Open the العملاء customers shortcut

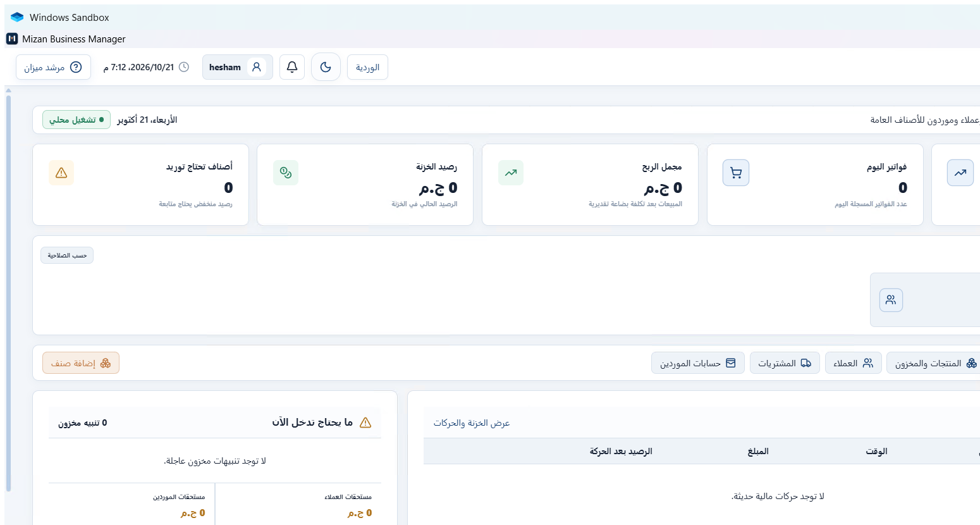(x=854, y=363)
